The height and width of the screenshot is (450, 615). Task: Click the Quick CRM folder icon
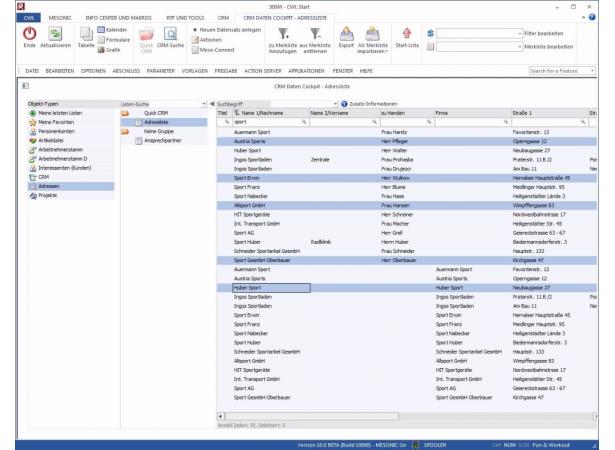[146, 35]
